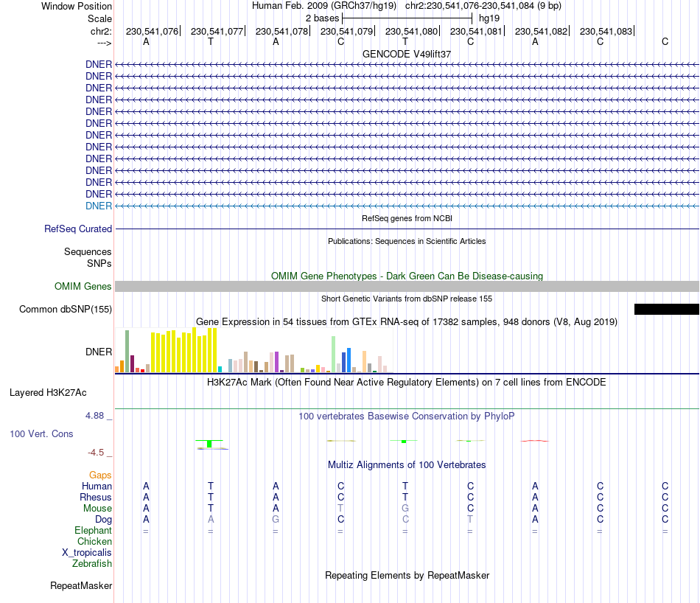700x603 pixels.
Task: Click the bright green PhyloP bar under base T
Action: 209,444
